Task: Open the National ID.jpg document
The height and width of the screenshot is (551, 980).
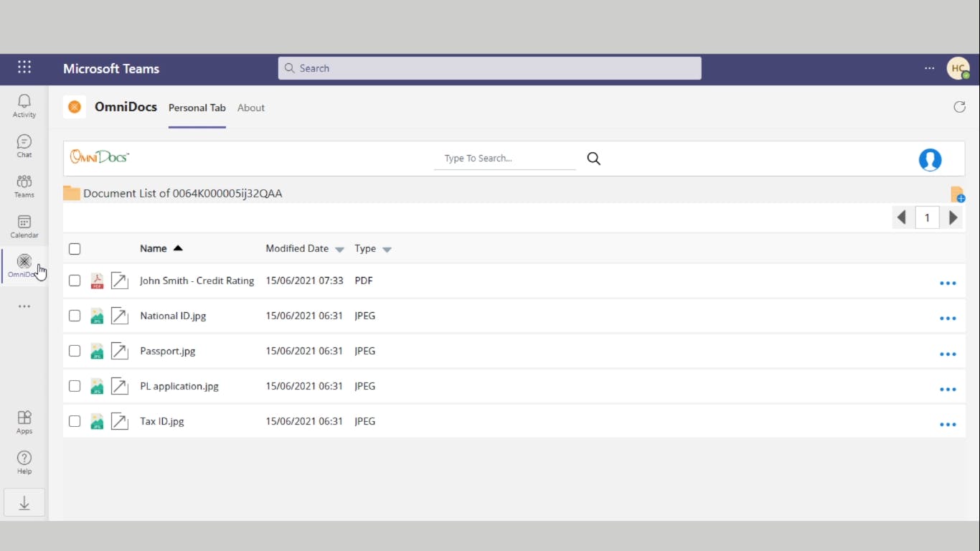Action: (x=173, y=316)
